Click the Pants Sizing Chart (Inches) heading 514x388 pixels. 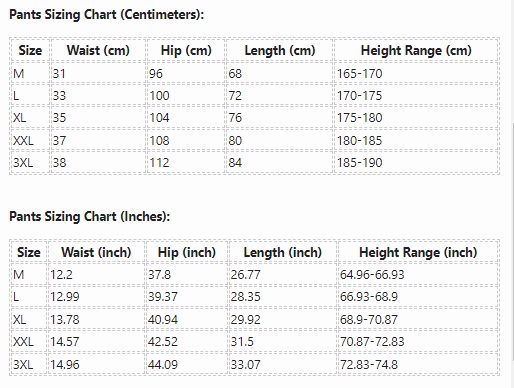tap(89, 216)
